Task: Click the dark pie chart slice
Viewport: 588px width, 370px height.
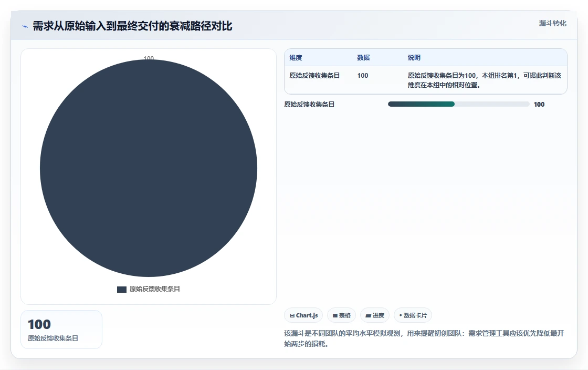Action: [x=149, y=168]
